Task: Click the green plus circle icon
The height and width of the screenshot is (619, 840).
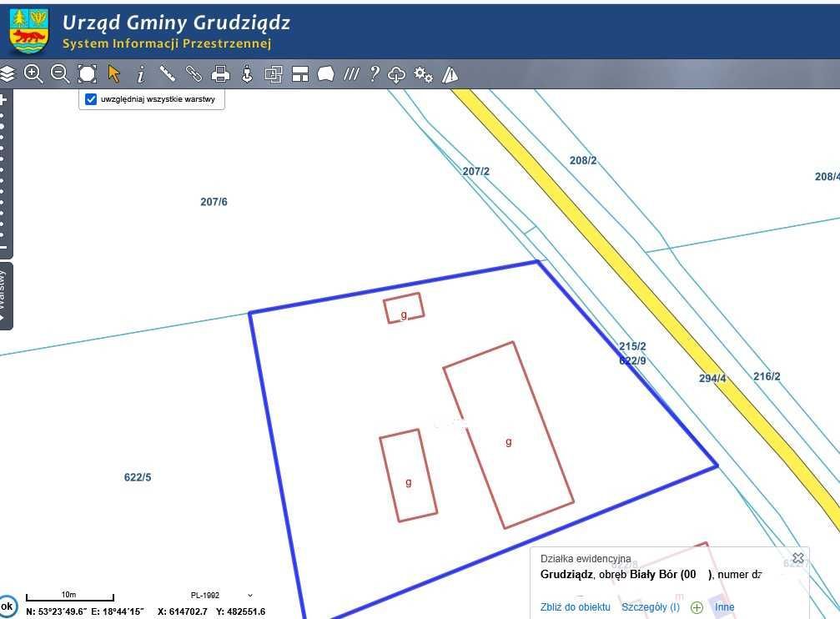Action: click(x=697, y=607)
